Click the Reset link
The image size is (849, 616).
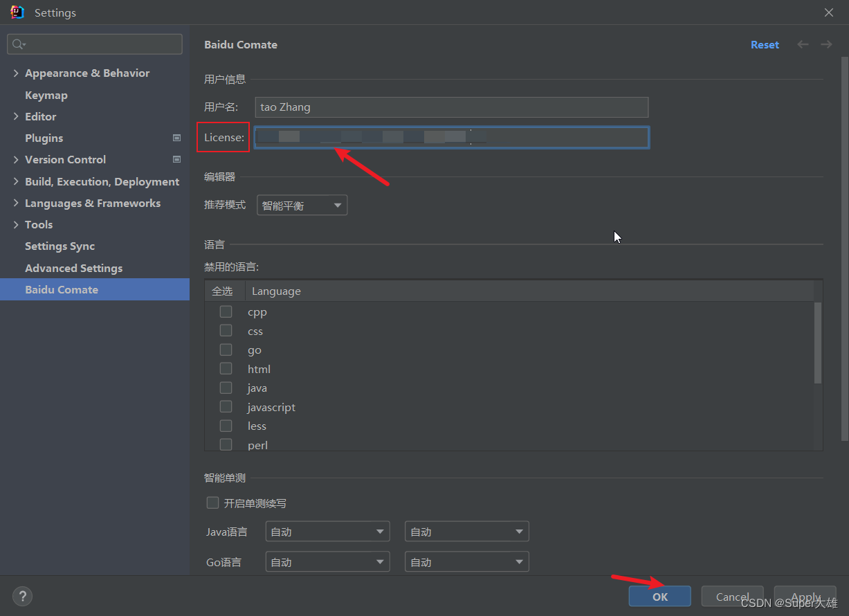[x=765, y=44]
